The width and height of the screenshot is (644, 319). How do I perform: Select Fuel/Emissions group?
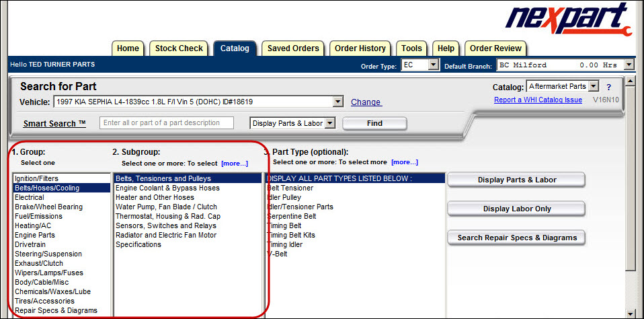point(62,216)
